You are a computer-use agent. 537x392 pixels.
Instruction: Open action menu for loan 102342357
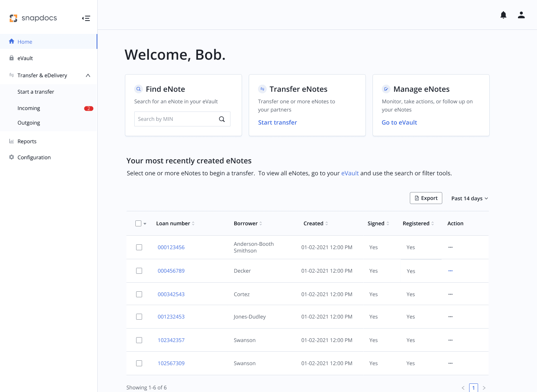point(450,340)
